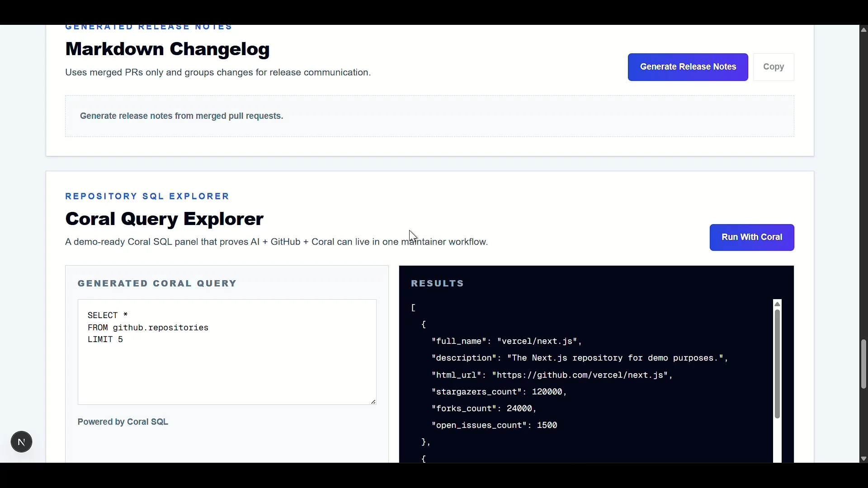
Task: Click inside the generated Coral query textarea
Action: 227,352
